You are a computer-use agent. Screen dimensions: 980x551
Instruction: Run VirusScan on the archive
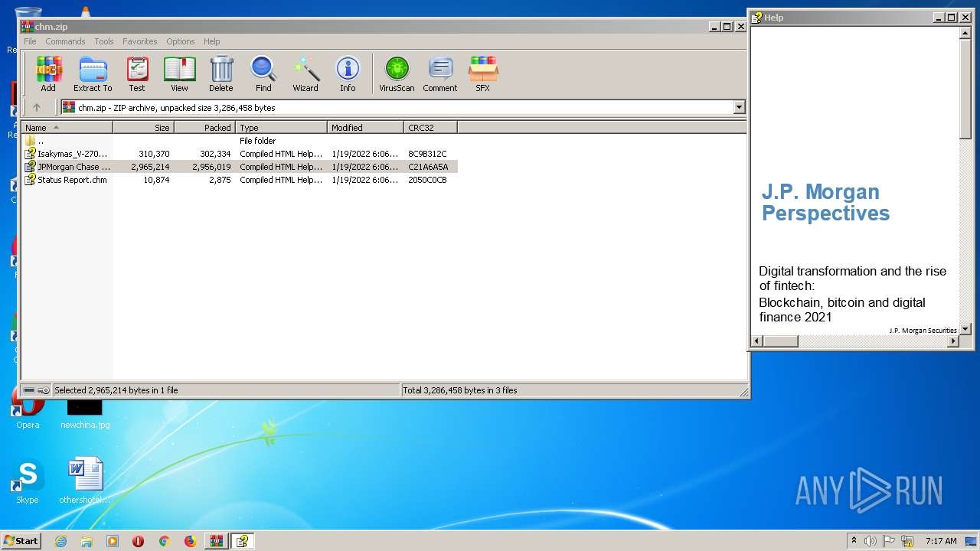click(x=397, y=74)
